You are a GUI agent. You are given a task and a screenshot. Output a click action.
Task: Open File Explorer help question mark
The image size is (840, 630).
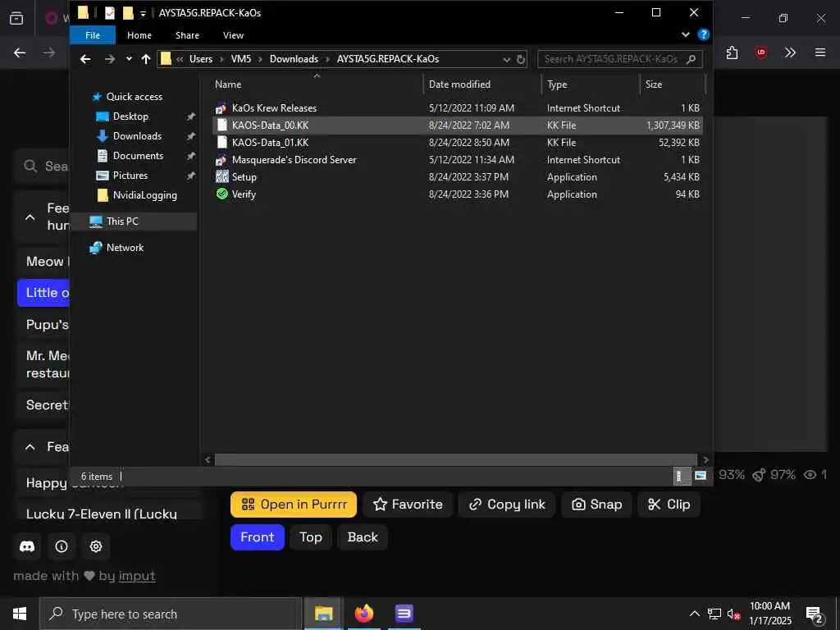703,34
